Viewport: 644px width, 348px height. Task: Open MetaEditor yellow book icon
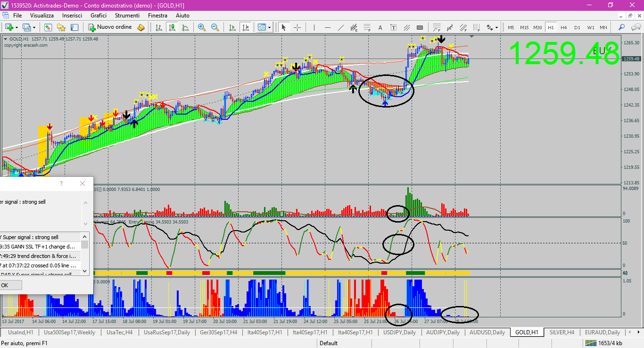tap(141, 27)
